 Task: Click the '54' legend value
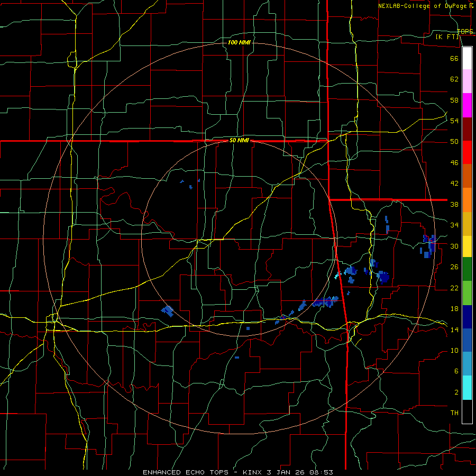coord(454,121)
